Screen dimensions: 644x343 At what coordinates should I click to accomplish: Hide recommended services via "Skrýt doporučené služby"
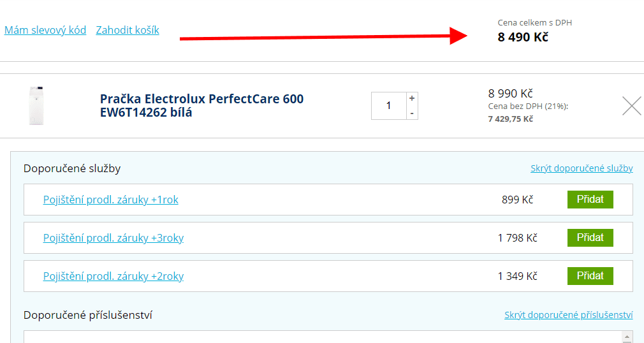[582, 168]
